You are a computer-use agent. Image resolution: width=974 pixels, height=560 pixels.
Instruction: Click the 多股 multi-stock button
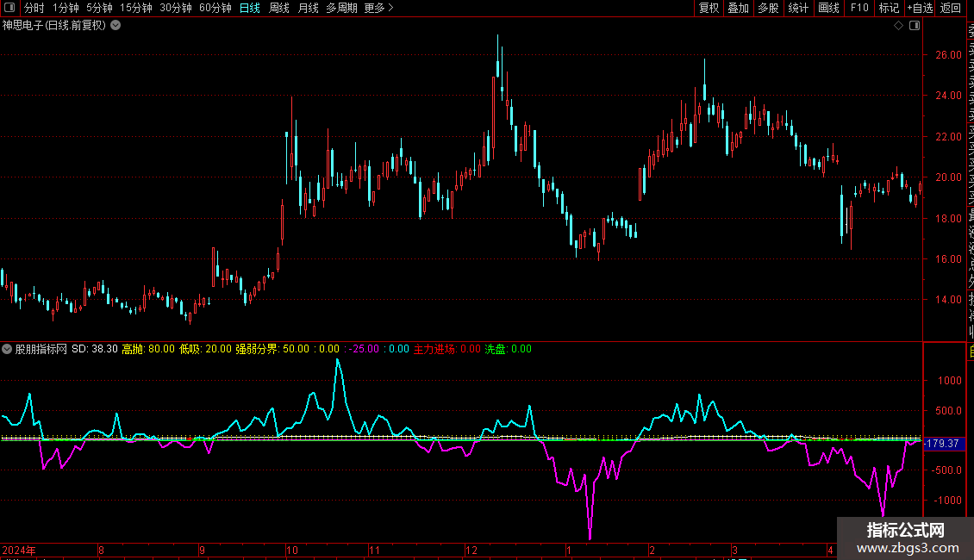[x=768, y=8]
